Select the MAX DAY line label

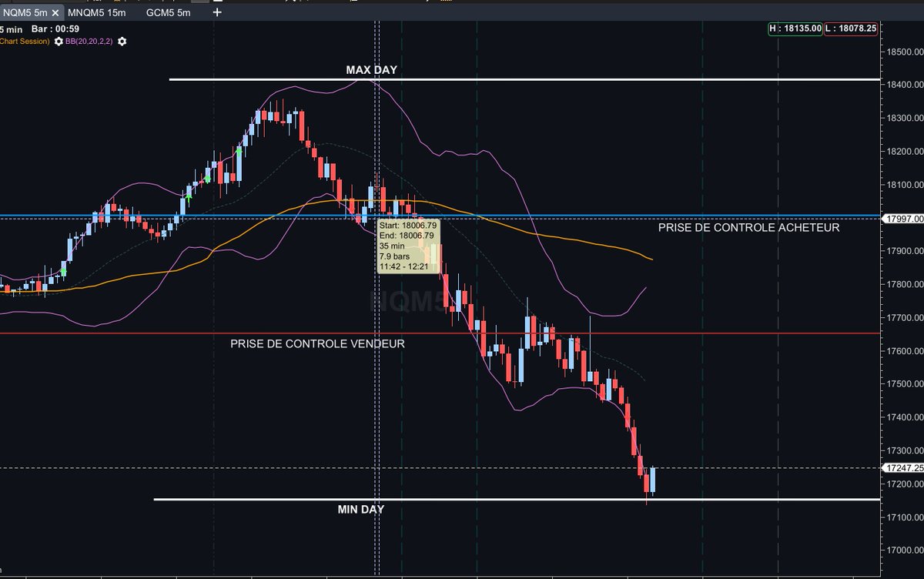click(371, 70)
